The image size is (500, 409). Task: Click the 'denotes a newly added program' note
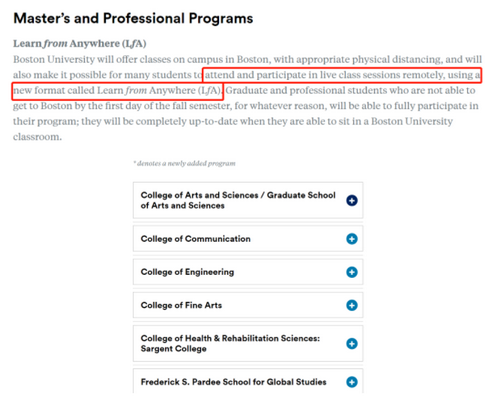tap(184, 163)
